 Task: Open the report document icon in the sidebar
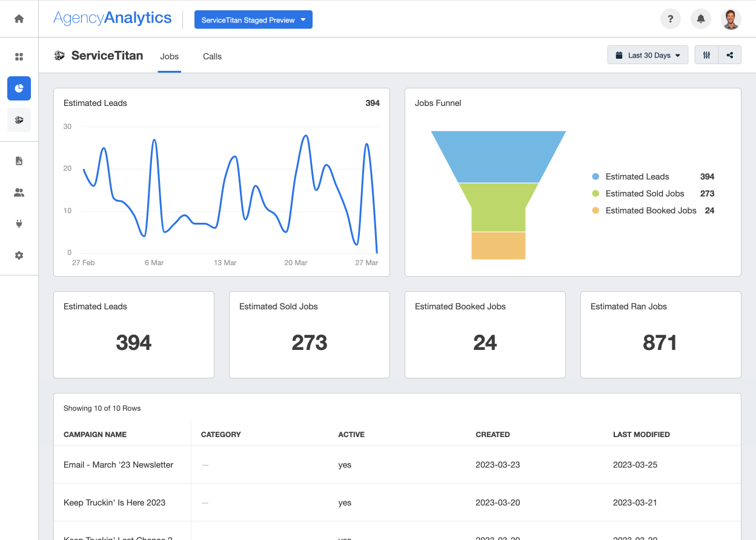coord(19,161)
